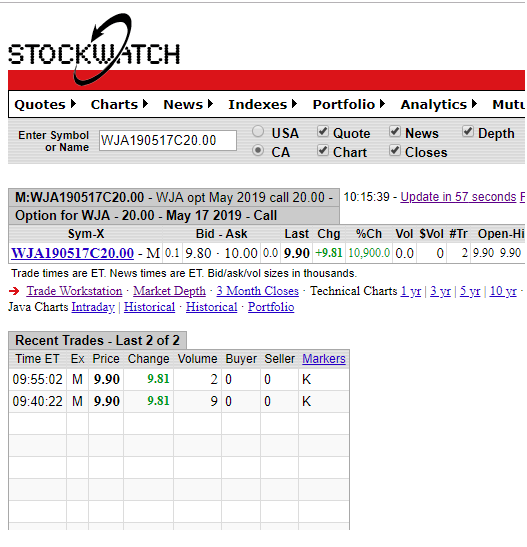Click percent change 10,900.0
527x547 pixels.
369,253
